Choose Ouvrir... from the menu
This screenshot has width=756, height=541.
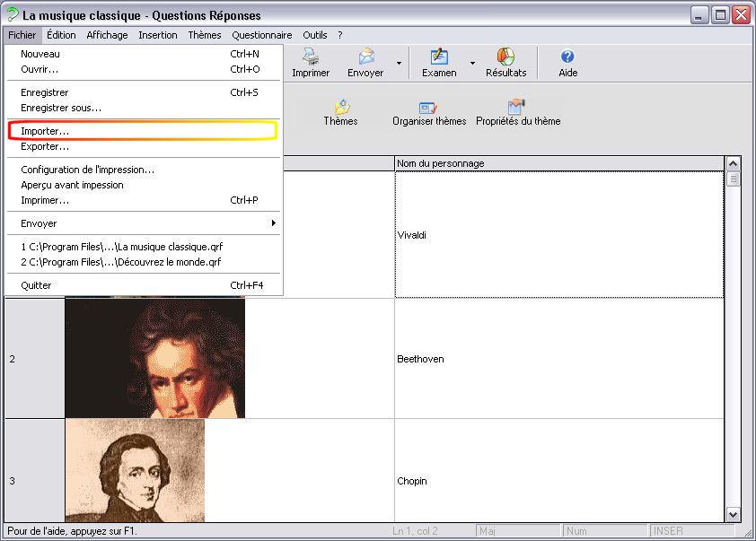click(x=143, y=69)
